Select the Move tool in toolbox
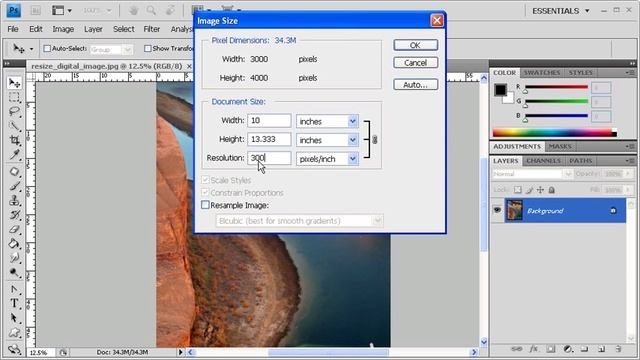 14,83
